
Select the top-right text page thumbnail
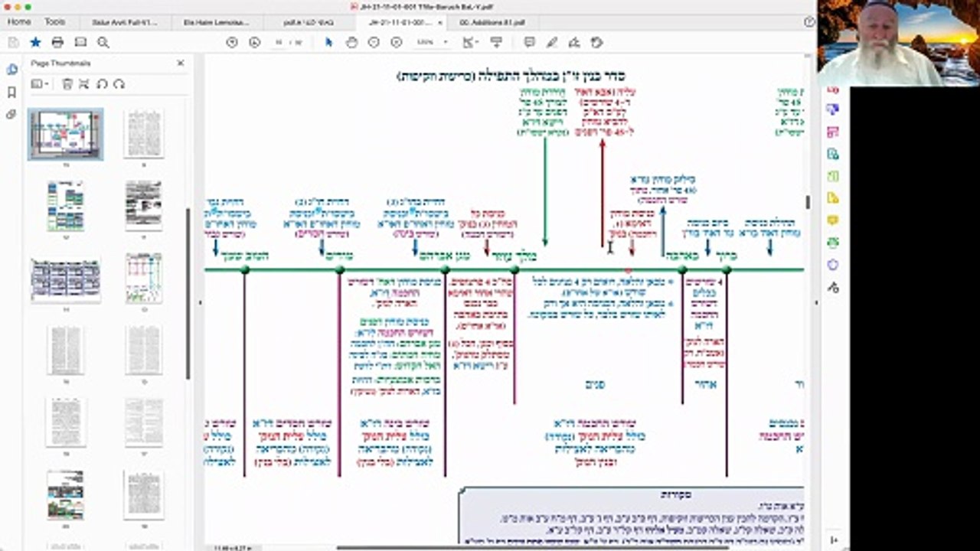144,133
